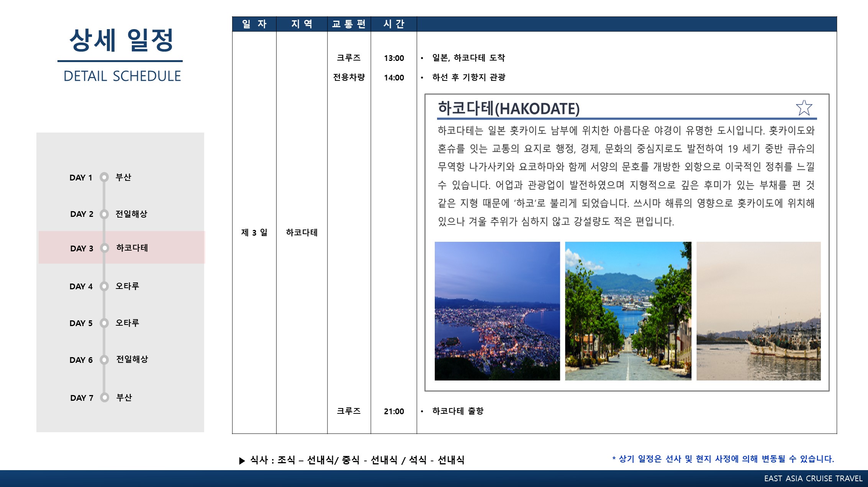Viewport: 868px width, 487px height.
Task: Click 크루즈 transport in the 13:00 row
Action: (349, 57)
